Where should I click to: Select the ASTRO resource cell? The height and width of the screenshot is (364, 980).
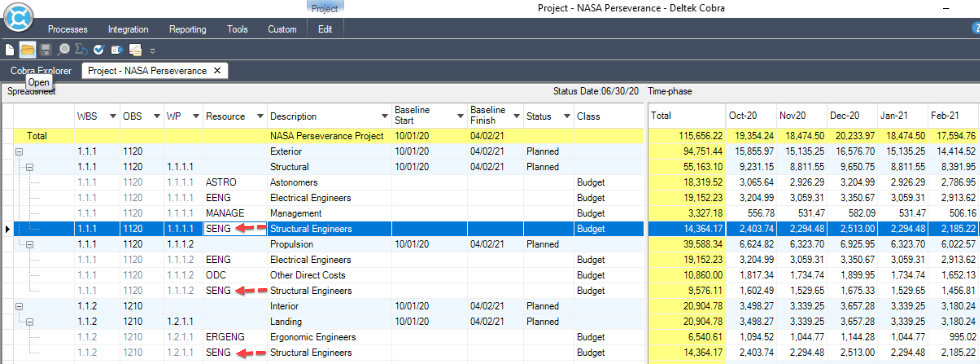(x=235, y=182)
